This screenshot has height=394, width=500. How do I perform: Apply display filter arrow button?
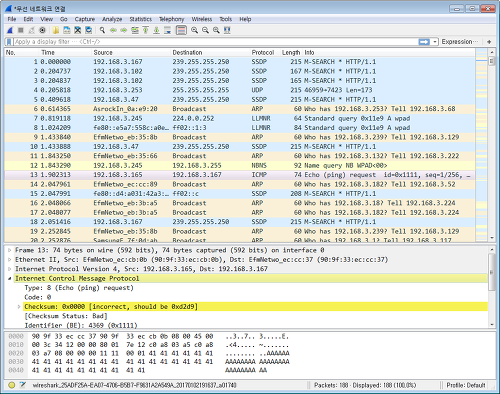click(424, 42)
